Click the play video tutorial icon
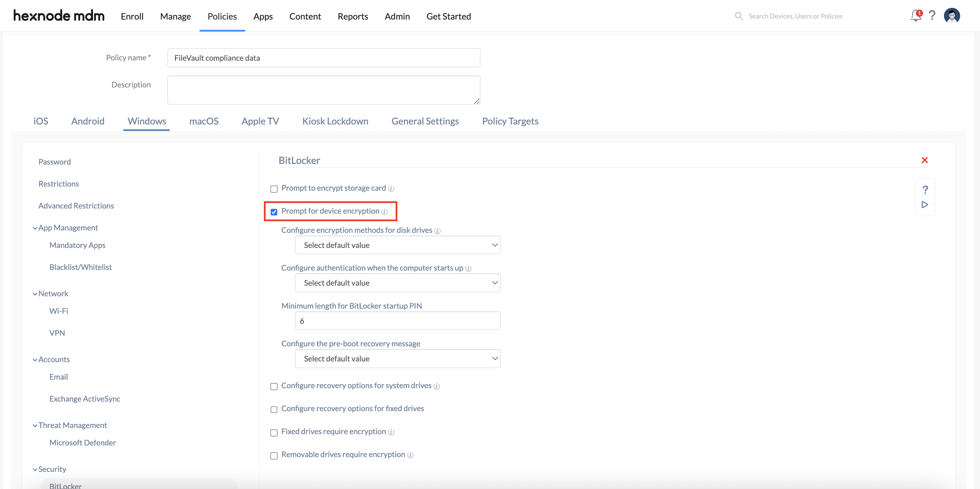This screenshot has height=489, width=980. 925,205
